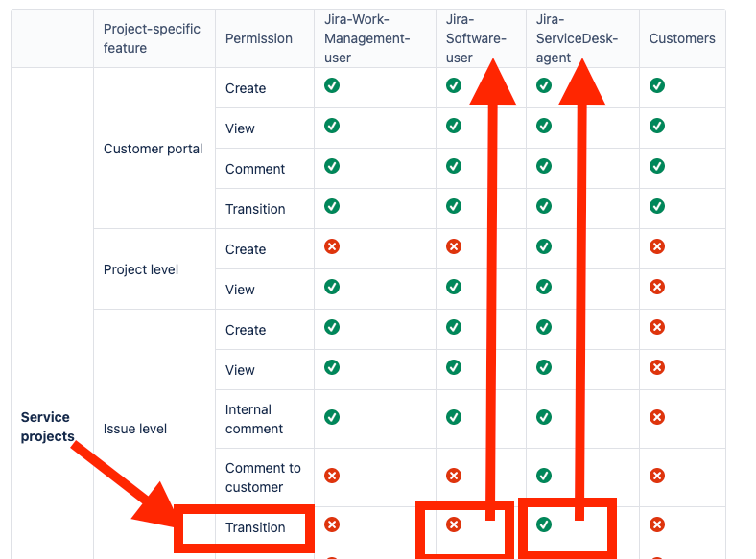Screen dimensions: 756x559
Task: Click the red cross for Customers Internal comment
Action: point(656,417)
